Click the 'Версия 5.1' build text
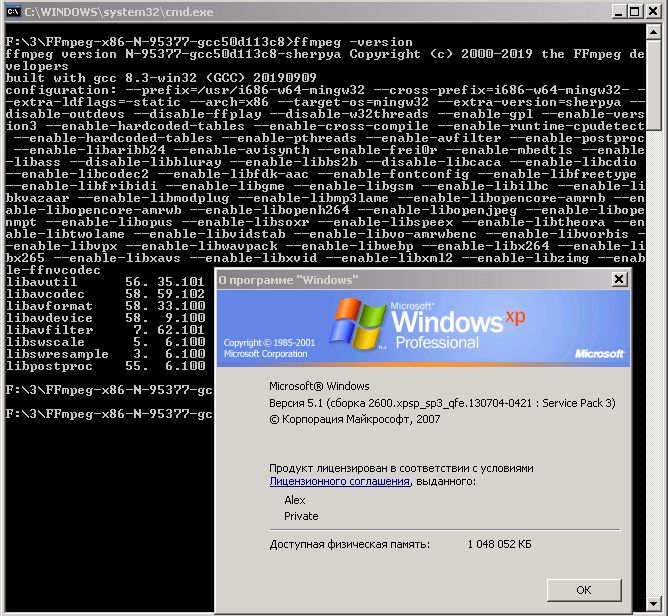 [442, 403]
